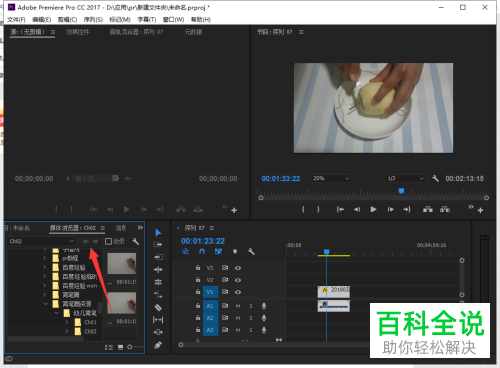Toggle snap magnet in timeline
Screen dimensions: 500x368
tap(202, 252)
